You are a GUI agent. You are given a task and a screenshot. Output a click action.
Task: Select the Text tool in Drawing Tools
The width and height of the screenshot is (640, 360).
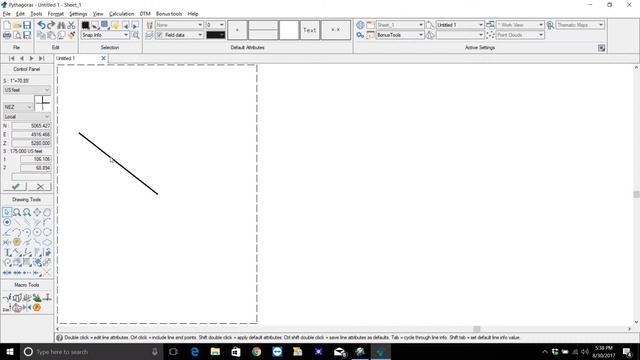[7, 252]
